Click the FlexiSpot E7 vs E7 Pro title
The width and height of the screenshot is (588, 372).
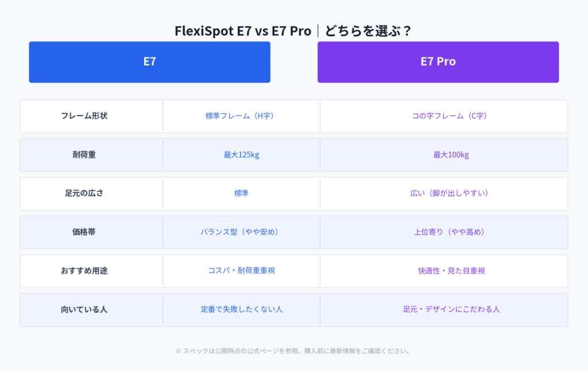click(293, 30)
